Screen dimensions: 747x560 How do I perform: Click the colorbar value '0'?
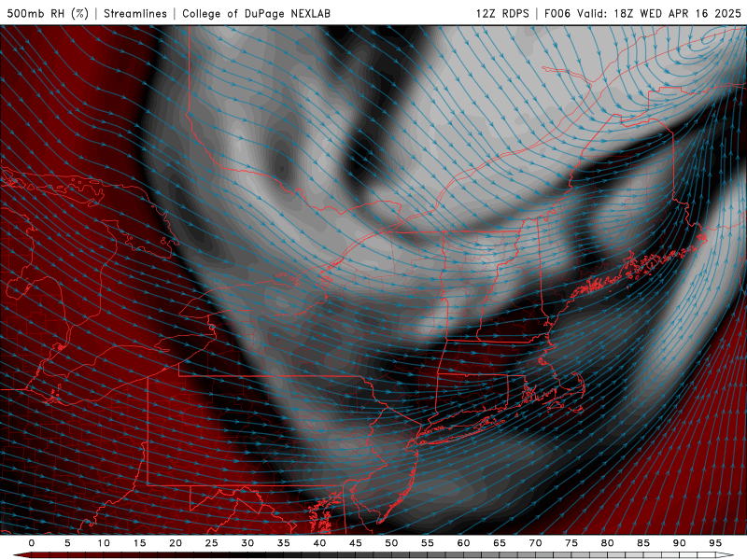point(32,543)
